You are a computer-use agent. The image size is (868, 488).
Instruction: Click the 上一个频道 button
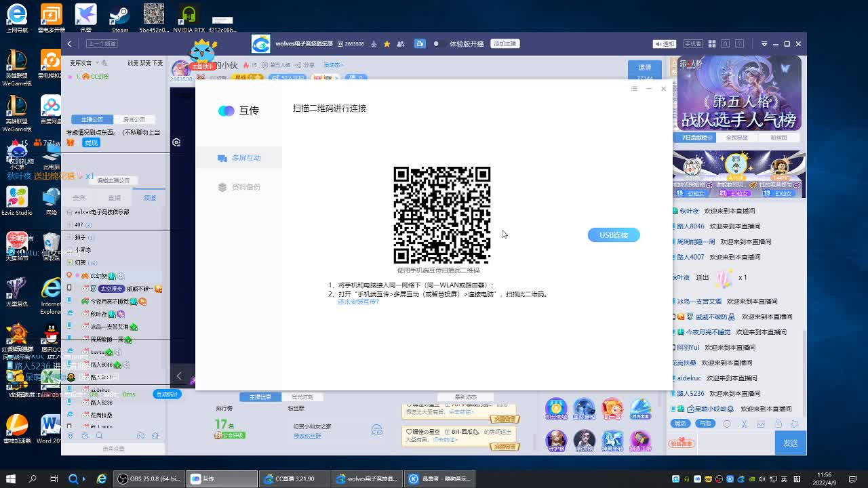pos(102,43)
